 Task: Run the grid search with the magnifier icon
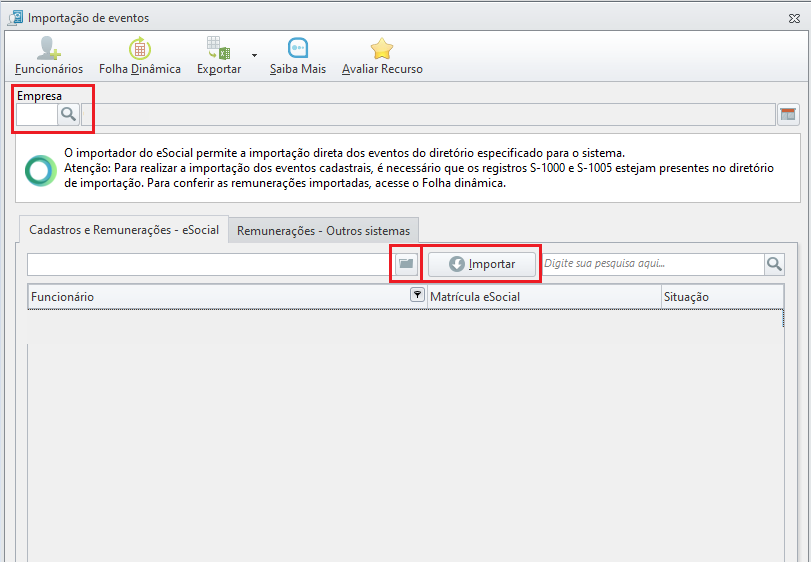pyautogui.click(x=774, y=264)
